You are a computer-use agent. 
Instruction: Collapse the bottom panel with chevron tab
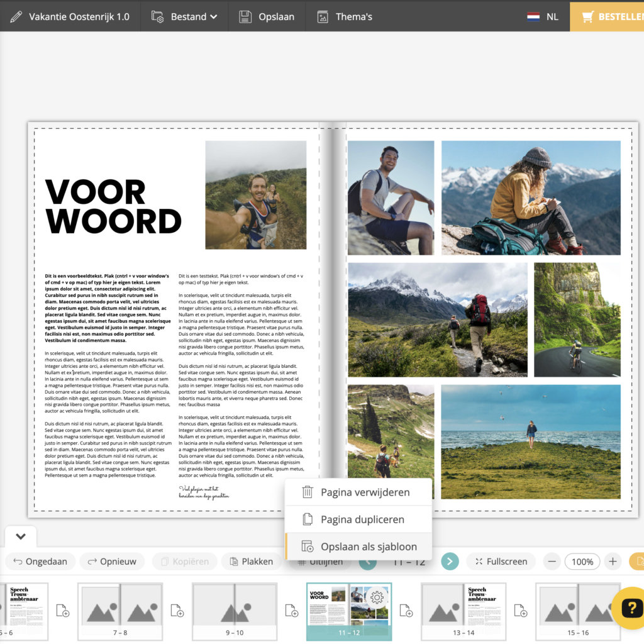21,536
